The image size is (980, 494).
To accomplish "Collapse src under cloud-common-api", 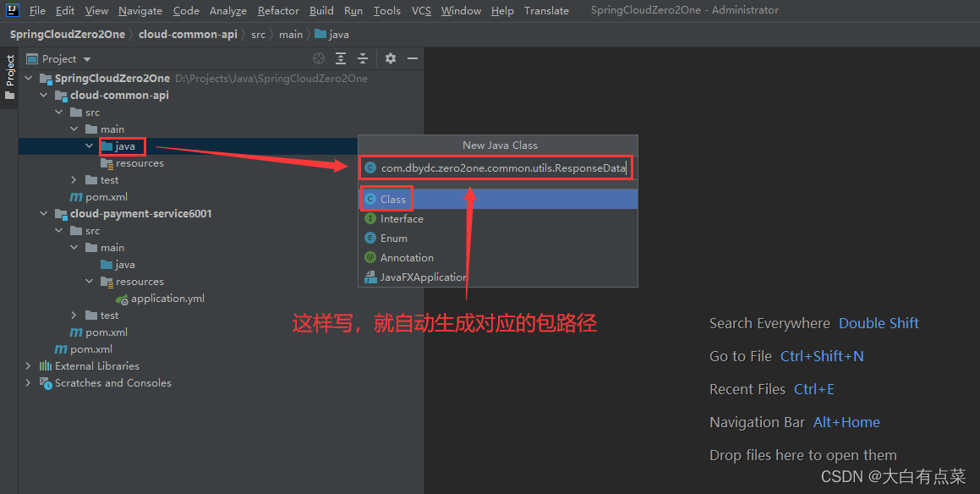I will [58, 112].
